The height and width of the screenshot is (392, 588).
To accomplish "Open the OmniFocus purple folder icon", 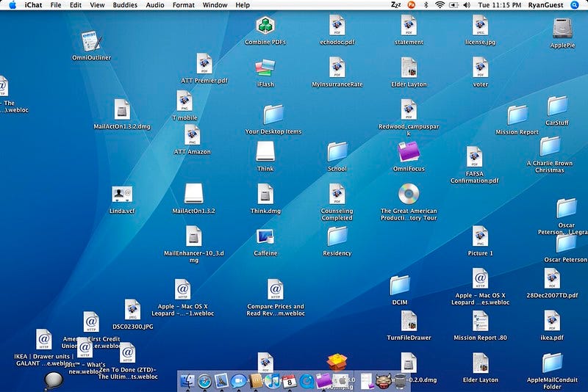I will coord(409,152).
